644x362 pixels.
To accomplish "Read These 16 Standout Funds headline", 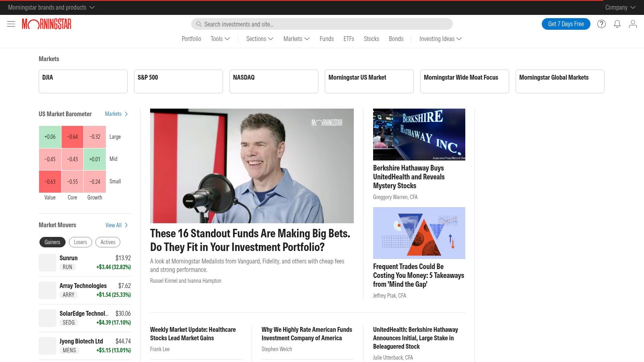I will pyautogui.click(x=250, y=240).
